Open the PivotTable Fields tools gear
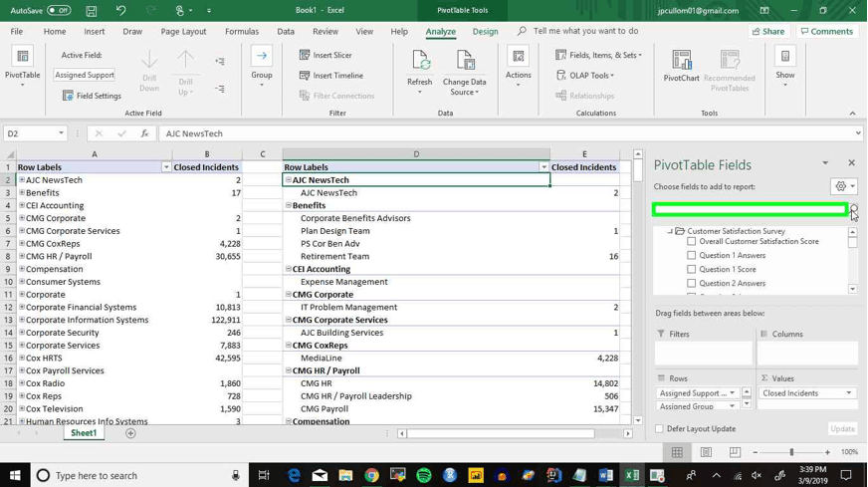Image resolution: width=868 pixels, height=487 pixels. pyautogui.click(x=844, y=186)
